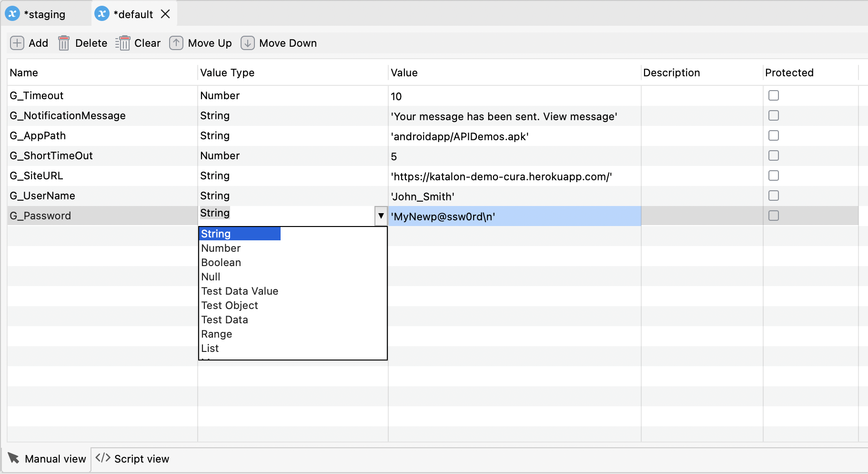
Task: Click the Clear trash list icon
Action: [122, 43]
